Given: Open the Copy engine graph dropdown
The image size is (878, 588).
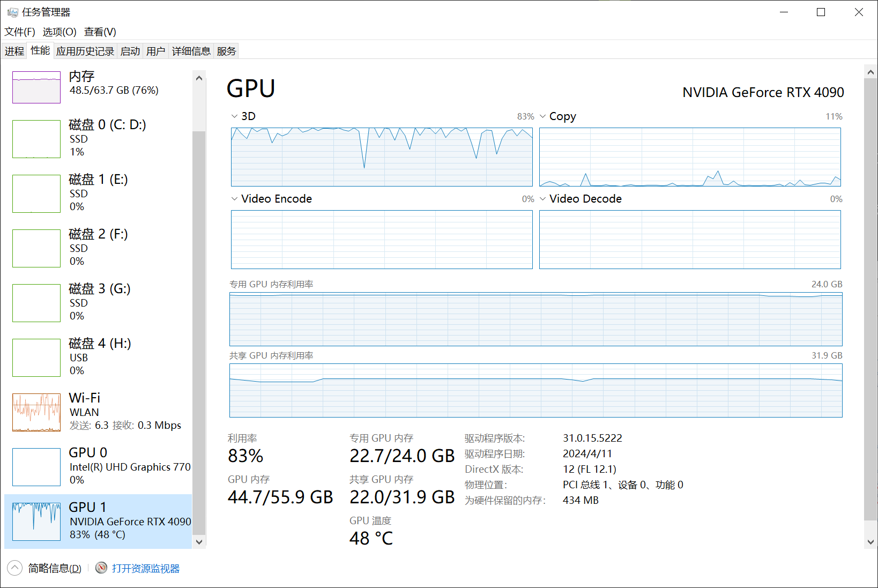Looking at the screenshot, I should (543, 116).
